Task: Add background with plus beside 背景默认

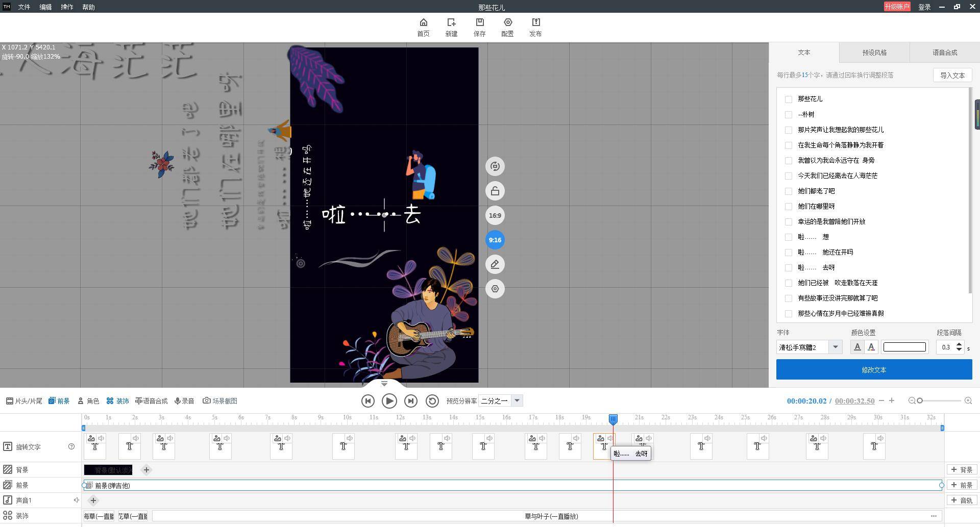Action: click(x=146, y=470)
